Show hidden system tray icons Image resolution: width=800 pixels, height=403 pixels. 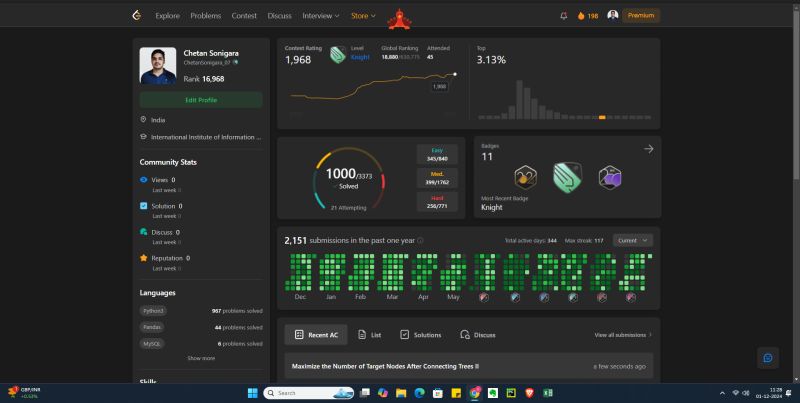(x=722, y=393)
